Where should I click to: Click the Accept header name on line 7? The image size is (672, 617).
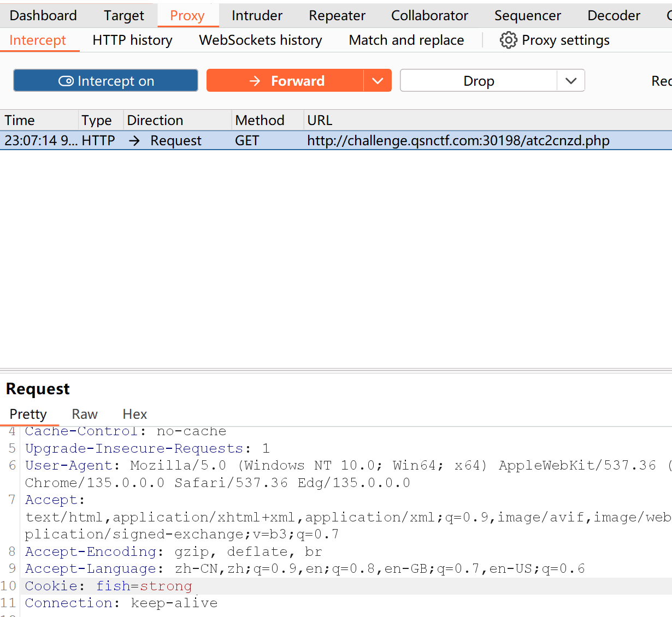pos(52,500)
